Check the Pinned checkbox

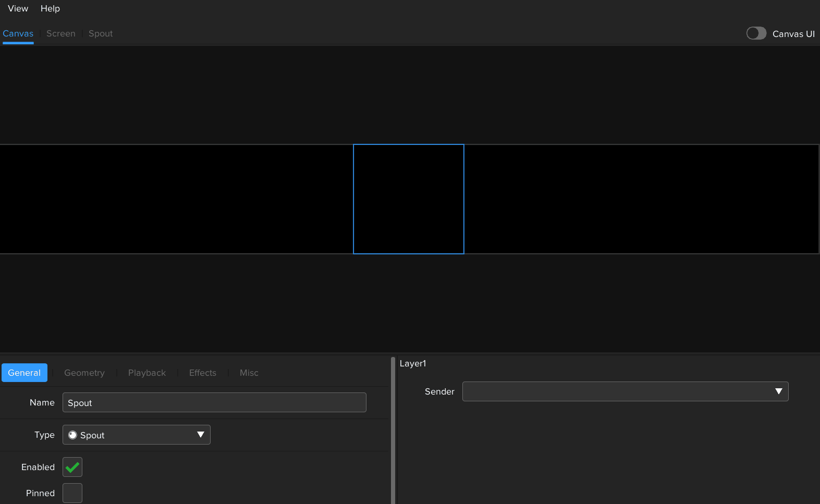click(72, 493)
